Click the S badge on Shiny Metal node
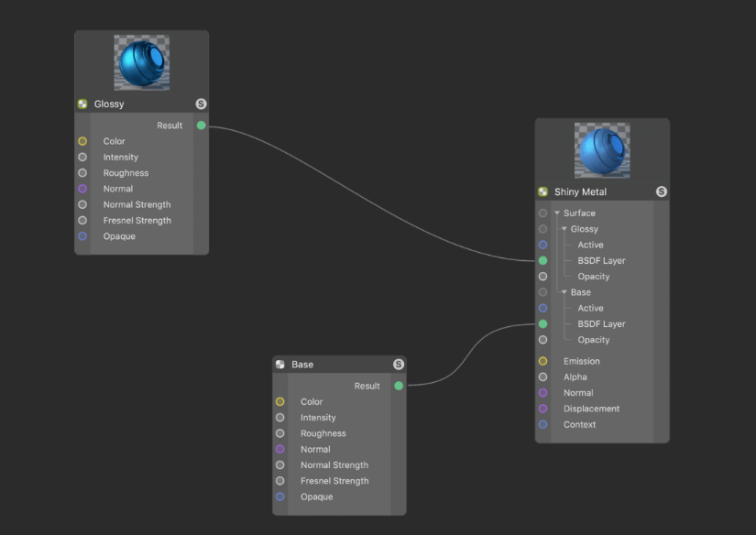The image size is (756, 535). [662, 192]
